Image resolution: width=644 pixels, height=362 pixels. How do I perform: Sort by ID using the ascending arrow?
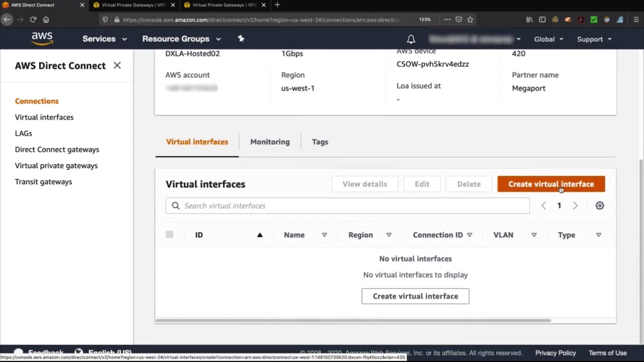[x=260, y=235]
